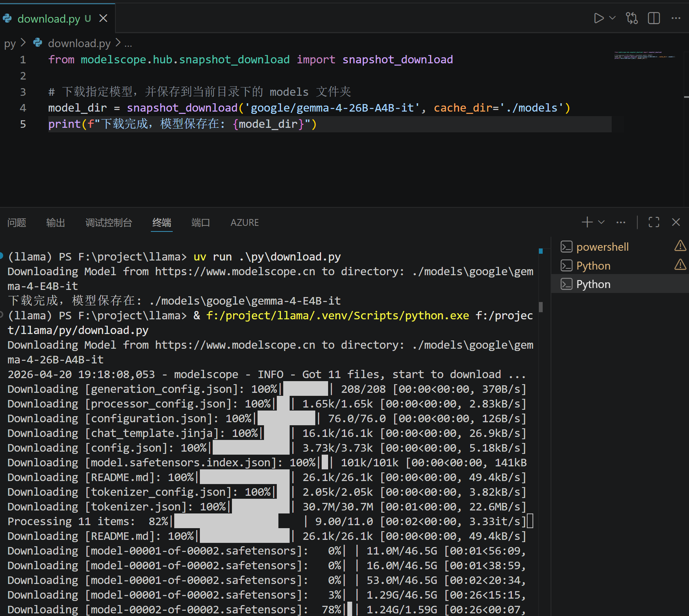
Task: Open the terminal profile selection chevron
Action: click(x=601, y=222)
